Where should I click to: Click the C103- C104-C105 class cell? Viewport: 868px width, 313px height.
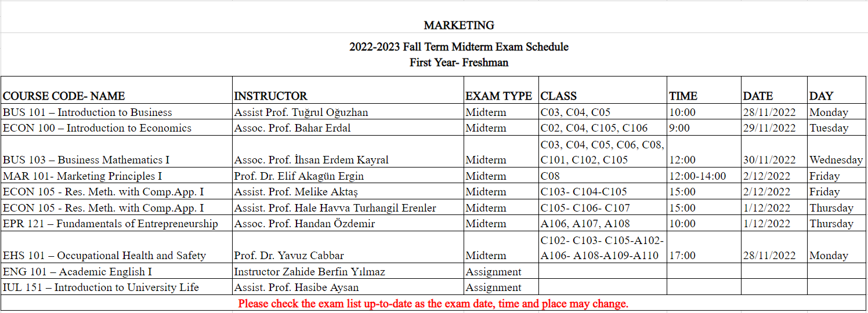603,191
